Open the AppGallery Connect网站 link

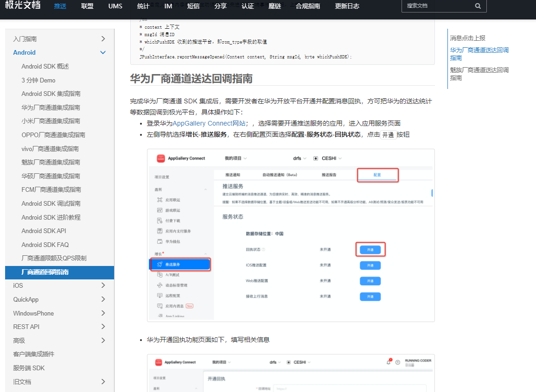tap(209, 123)
